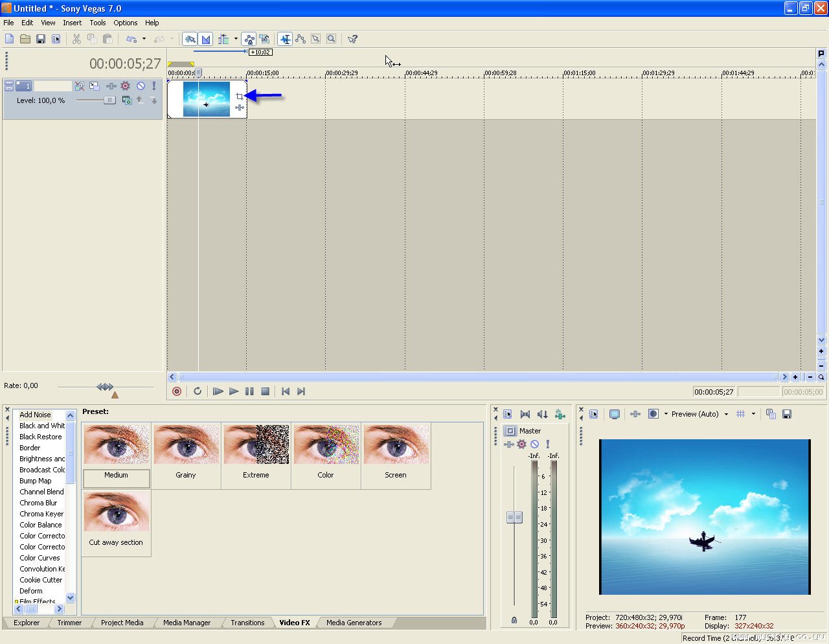Screen dimensions: 829x644
Task: Click the external monitor preview icon
Action: coord(615,414)
